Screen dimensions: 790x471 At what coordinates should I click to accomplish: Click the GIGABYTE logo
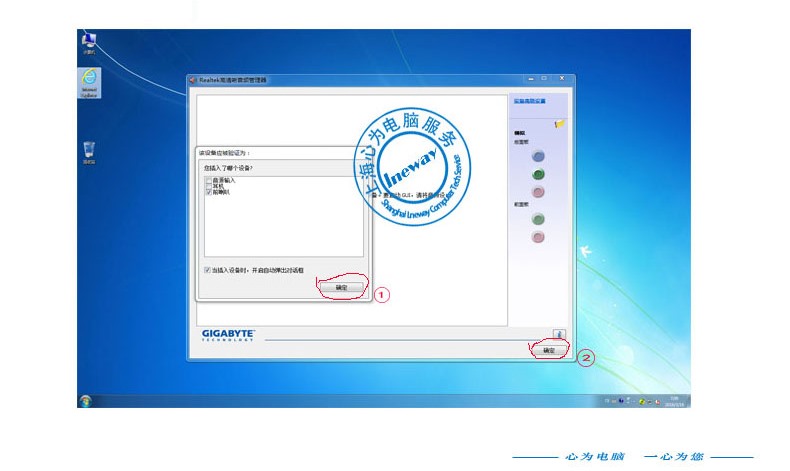(229, 333)
